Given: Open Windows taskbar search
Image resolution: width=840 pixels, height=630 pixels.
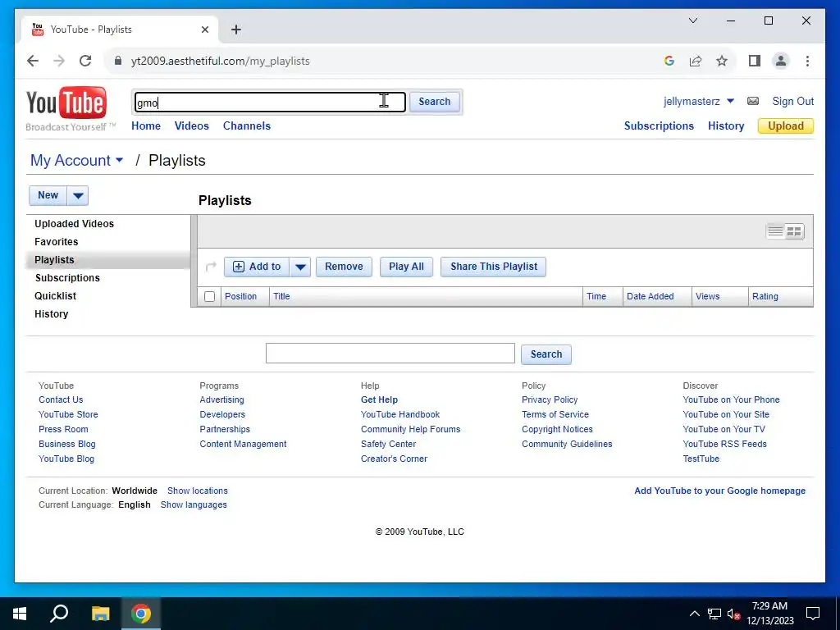Looking at the screenshot, I should 59,614.
